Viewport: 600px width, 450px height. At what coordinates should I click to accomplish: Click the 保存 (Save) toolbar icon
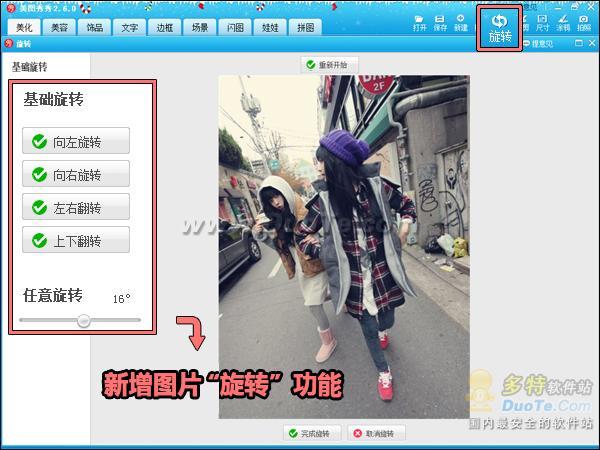pyautogui.click(x=440, y=22)
